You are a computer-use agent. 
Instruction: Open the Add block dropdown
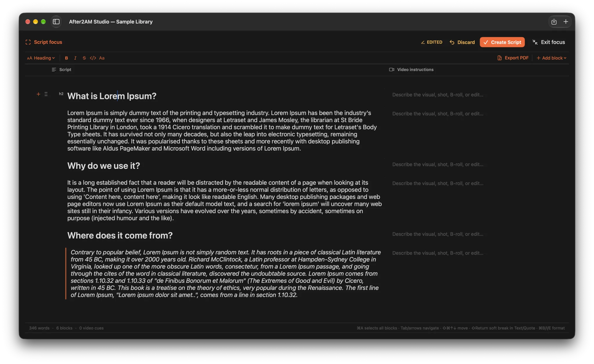[x=551, y=58]
